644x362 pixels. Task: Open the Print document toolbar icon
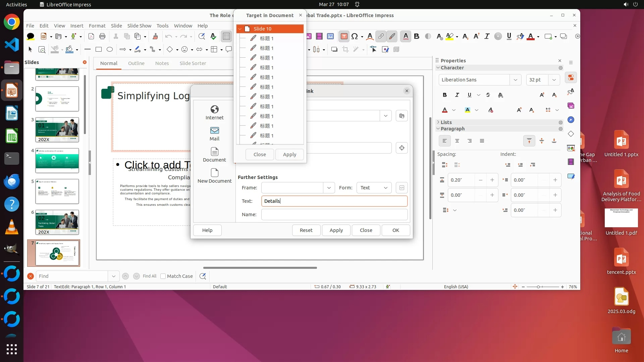tap(102, 36)
